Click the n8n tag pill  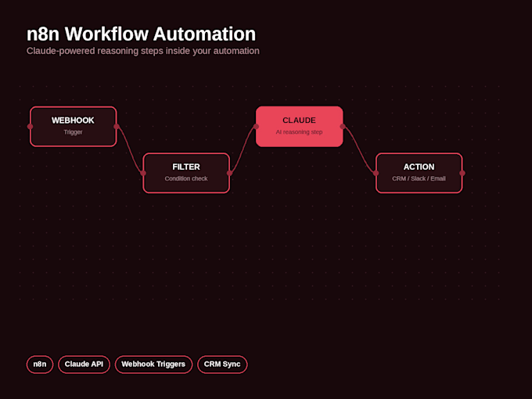point(40,365)
